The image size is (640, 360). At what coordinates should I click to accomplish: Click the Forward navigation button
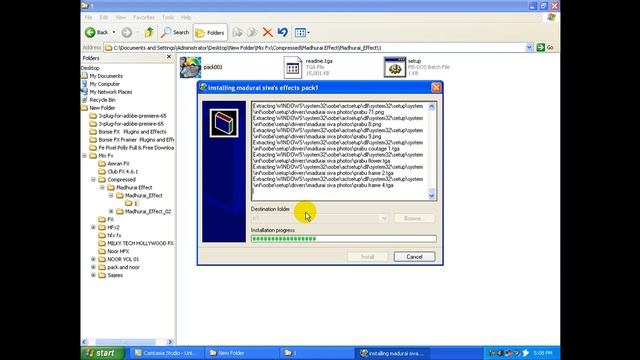click(x=127, y=32)
